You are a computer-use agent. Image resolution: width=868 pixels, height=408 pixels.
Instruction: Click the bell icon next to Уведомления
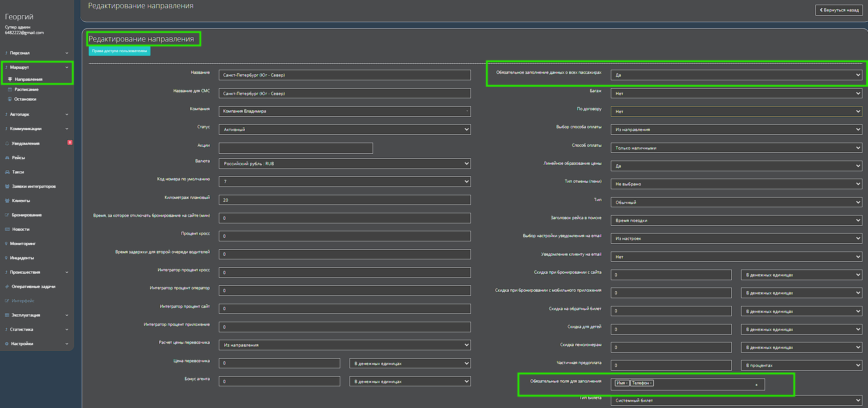(x=7, y=144)
